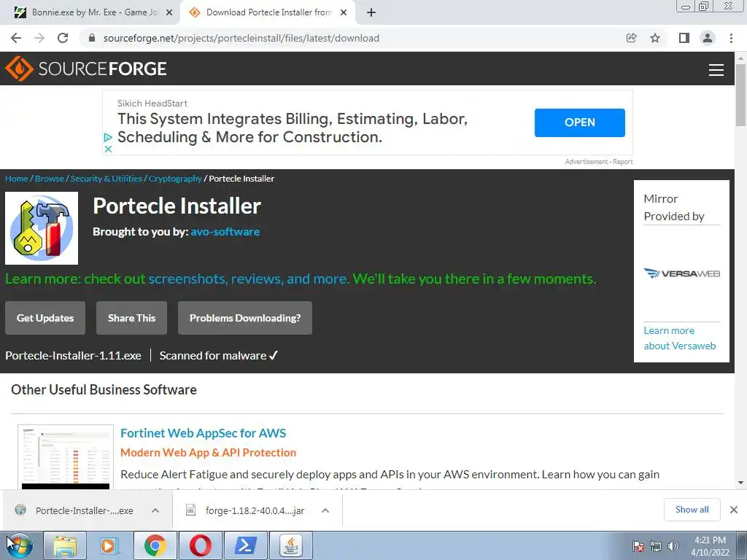
Task: Reload the page with the refresh icon
Action: pos(63,38)
